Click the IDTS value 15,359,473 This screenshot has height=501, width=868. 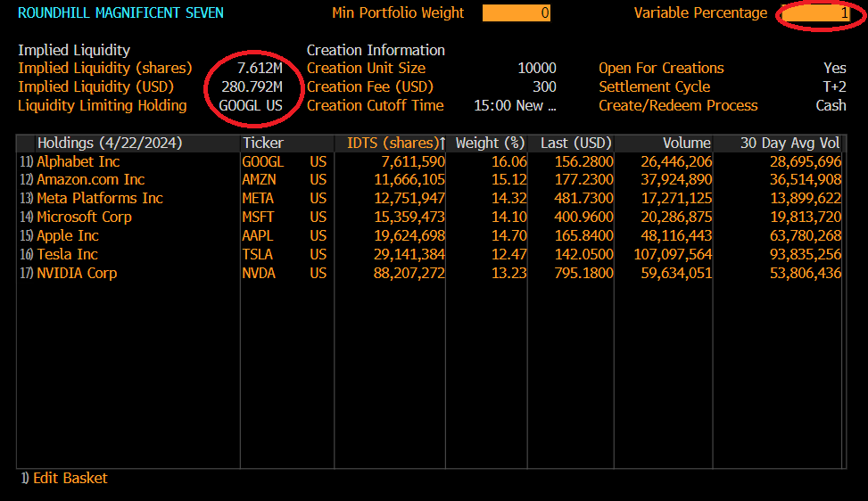point(409,217)
